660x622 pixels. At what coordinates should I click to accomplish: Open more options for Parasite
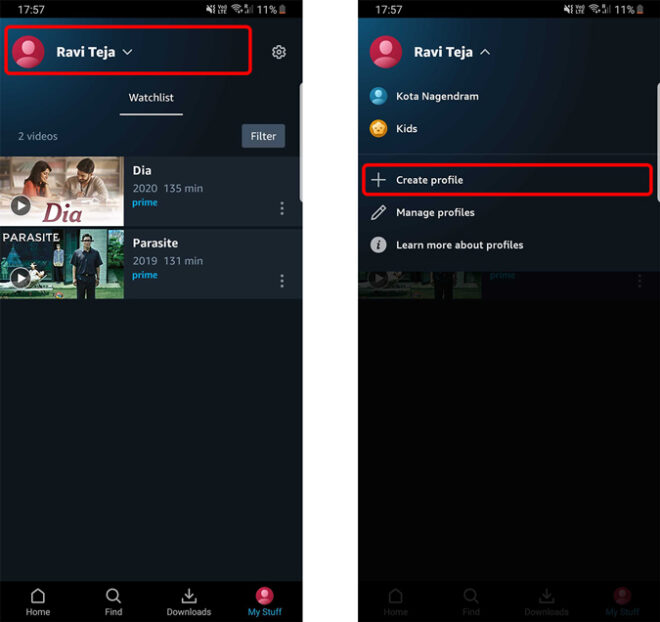(x=282, y=281)
